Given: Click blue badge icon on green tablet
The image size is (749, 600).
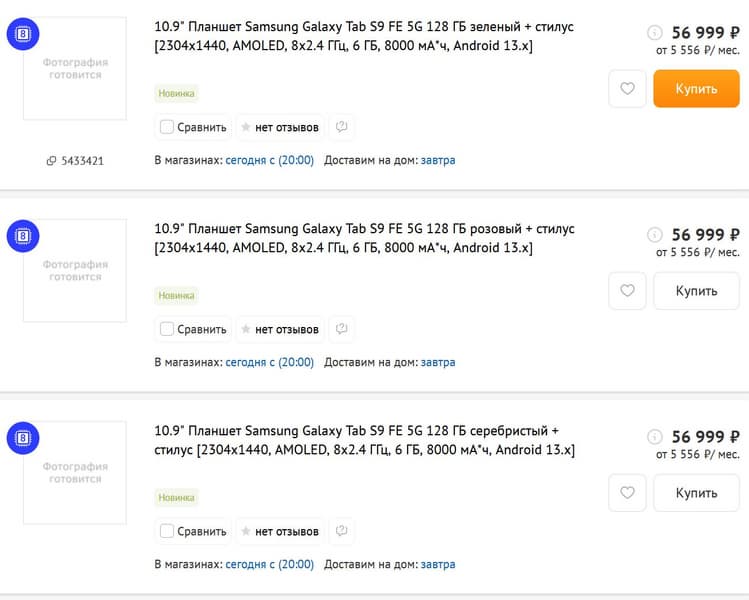Looking at the screenshot, I should pos(23,35).
